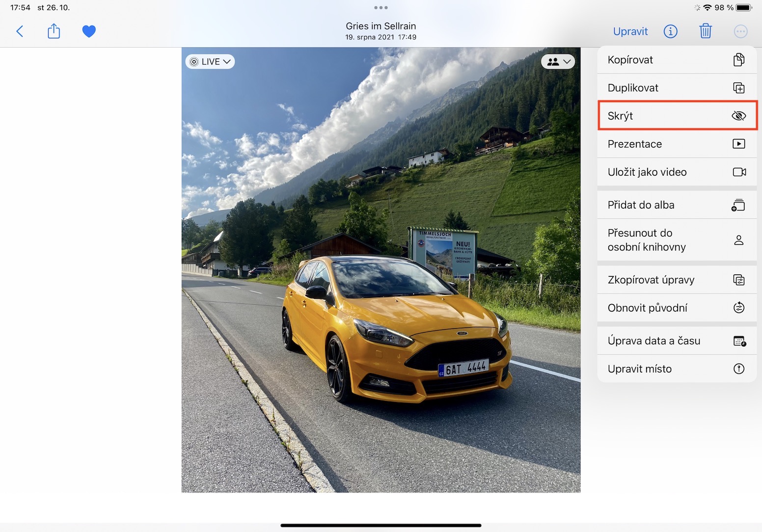The image size is (762, 532).
Task: Expand the LIVE photo dropdown
Action: [x=210, y=62]
